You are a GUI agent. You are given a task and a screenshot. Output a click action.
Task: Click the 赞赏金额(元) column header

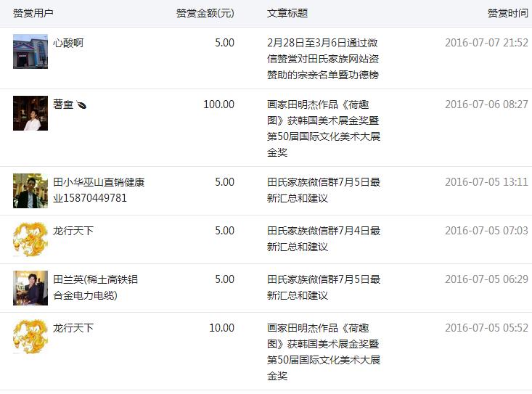tap(205, 13)
